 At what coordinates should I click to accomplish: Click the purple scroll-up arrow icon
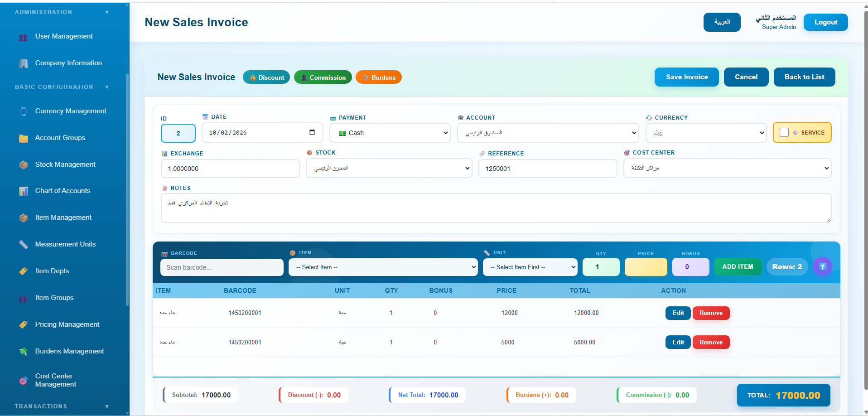(x=823, y=266)
